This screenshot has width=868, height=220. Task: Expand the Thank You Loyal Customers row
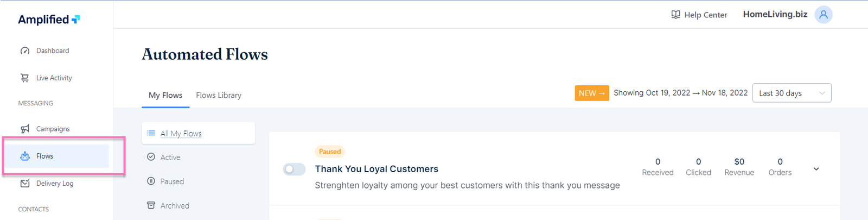(816, 169)
